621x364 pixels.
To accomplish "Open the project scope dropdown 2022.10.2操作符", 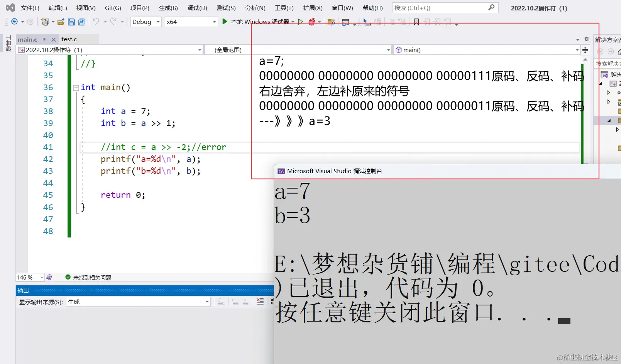I will tap(110, 50).
